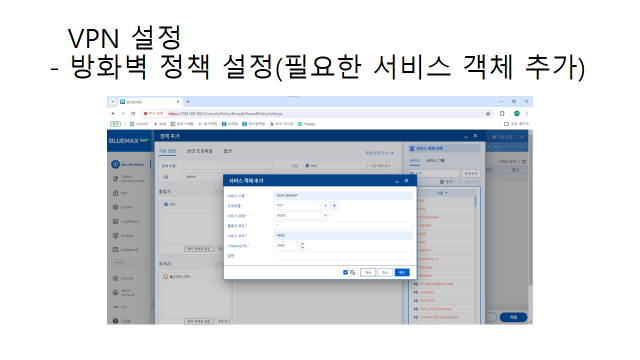Open a new browser tab
Viewport: 640px width, 360px height.
[188, 102]
